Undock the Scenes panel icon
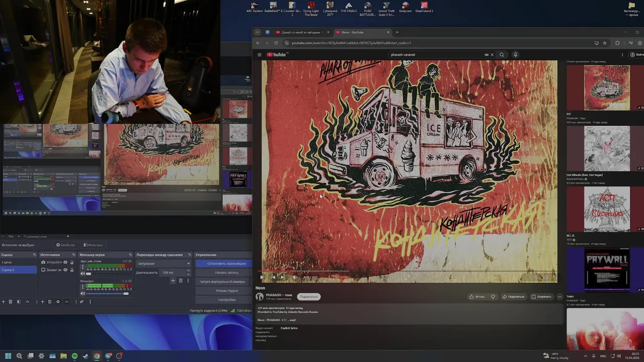The height and width of the screenshot is (362, 644). 35,255
